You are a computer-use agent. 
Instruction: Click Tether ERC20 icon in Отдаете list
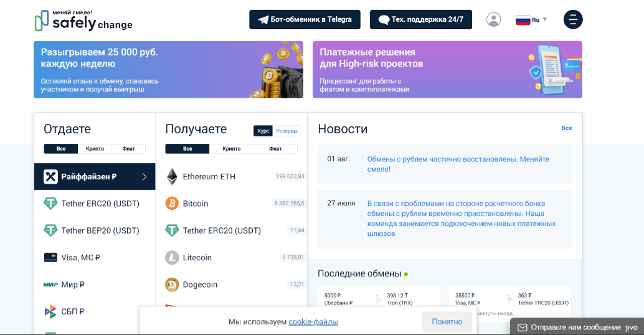point(50,204)
